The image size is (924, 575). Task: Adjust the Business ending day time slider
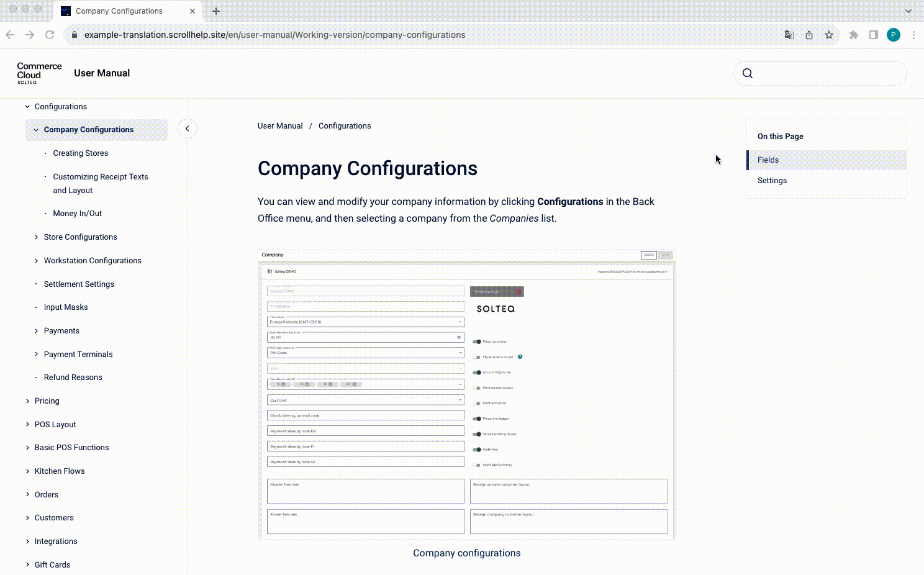(x=366, y=337)
